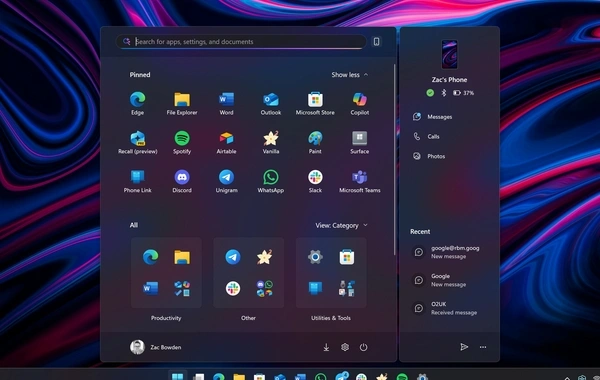Viewport: 600px width, 380px height.
Task: Open Word from the Pinned grid
Action: [x=226, y=103]
